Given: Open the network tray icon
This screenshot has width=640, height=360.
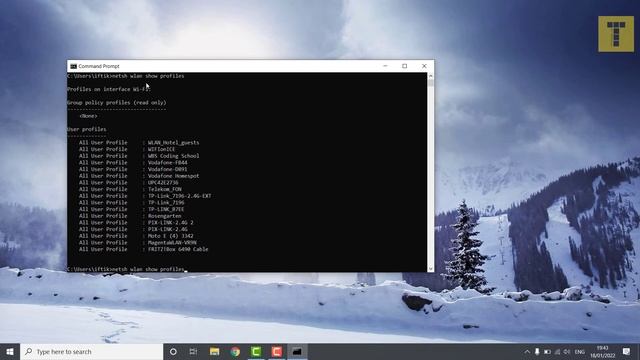Looking at the screenshot, I should (557, 351).
